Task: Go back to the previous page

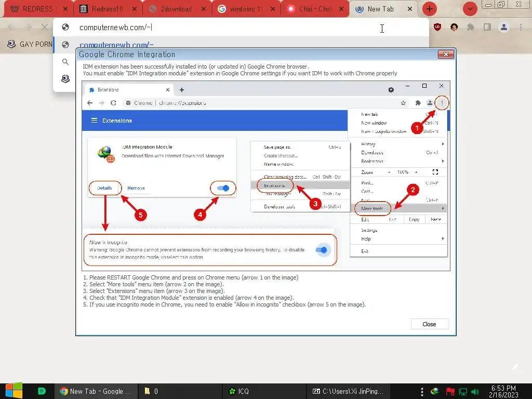Action: coord(11,27)
